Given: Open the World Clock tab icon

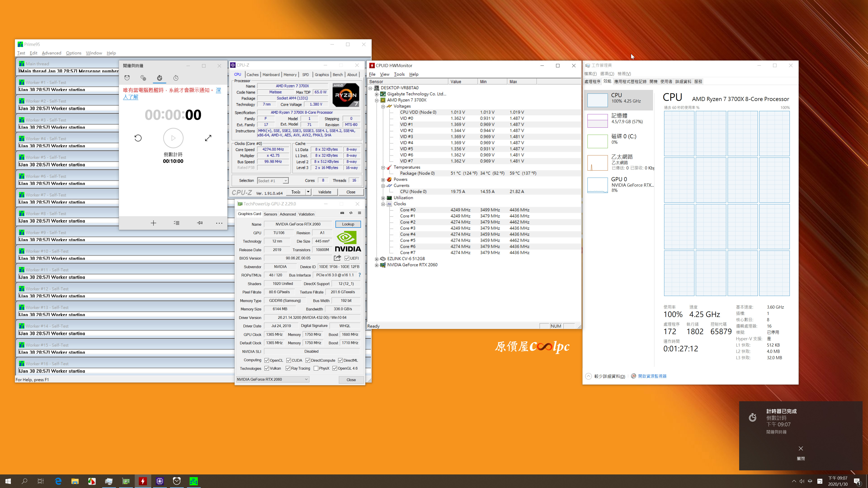Looking at the screenshot, I should [143, 78].
